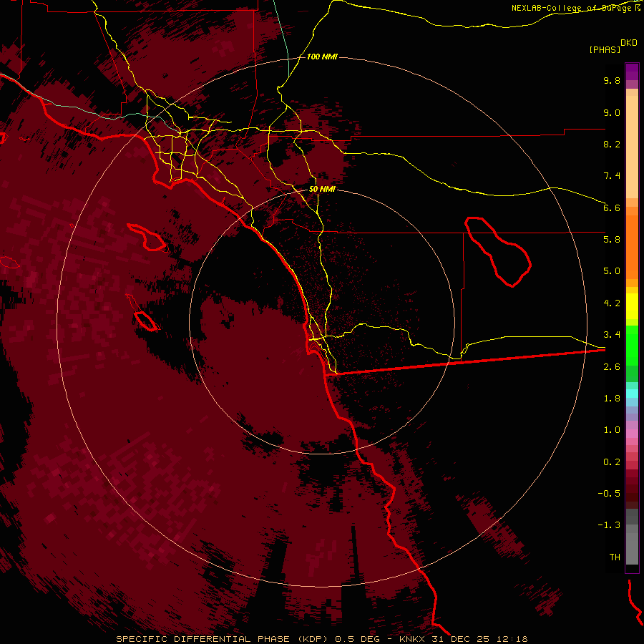Click the 0.5 DEG elevation text

358,639
